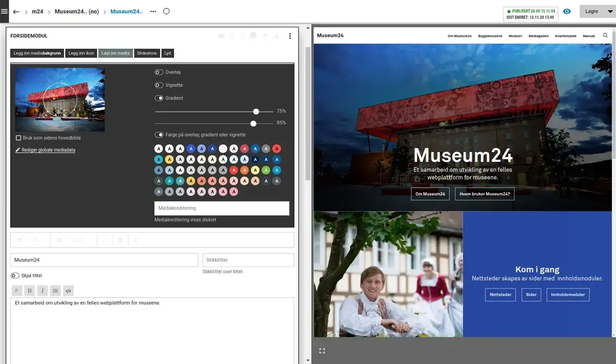Toggle italic text formatting
Image resolution: width=616 pixels, height=364 pixels.
43,291
